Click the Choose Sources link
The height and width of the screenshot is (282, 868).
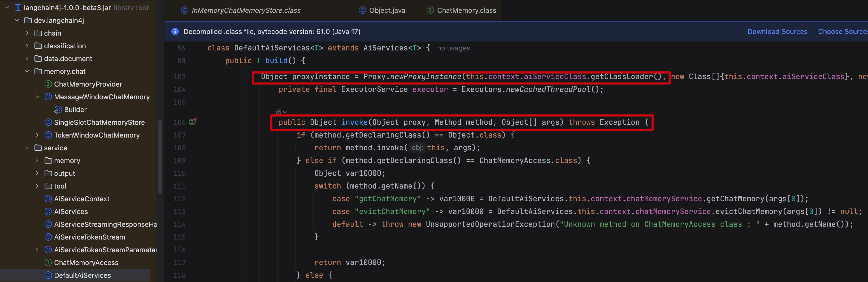point(843,32)
